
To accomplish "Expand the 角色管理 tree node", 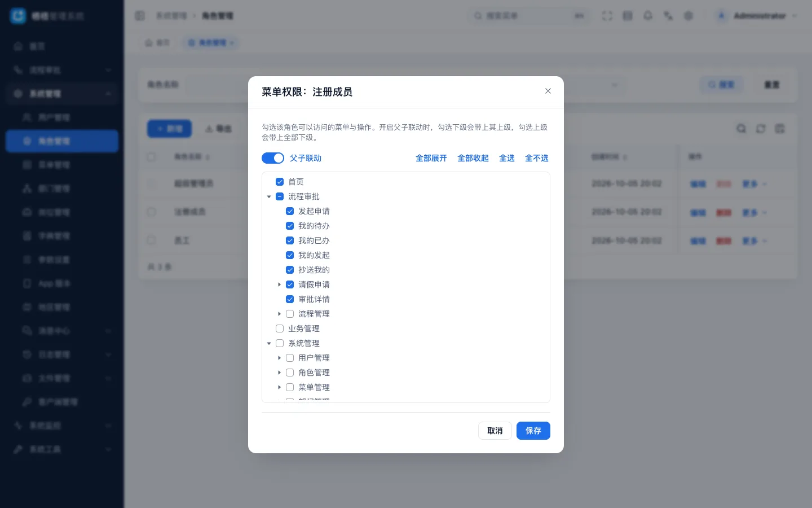I will click(x=279, y=373).
